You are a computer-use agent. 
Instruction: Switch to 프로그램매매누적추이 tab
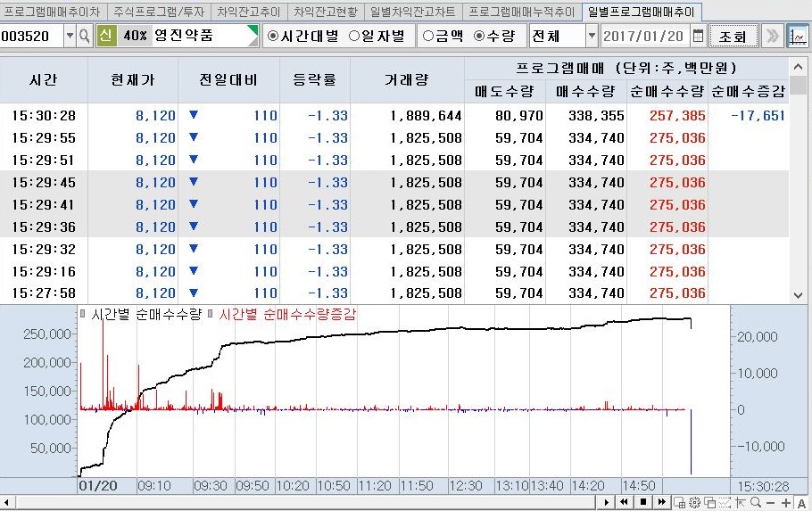point(521,12)
